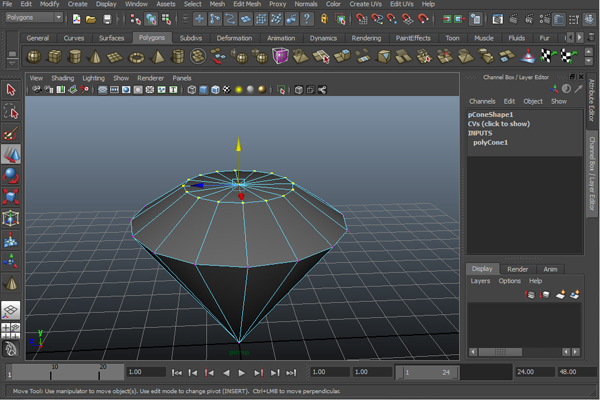
Task: Activate the Universal Manipulator tool
Action: click(11, 218)
